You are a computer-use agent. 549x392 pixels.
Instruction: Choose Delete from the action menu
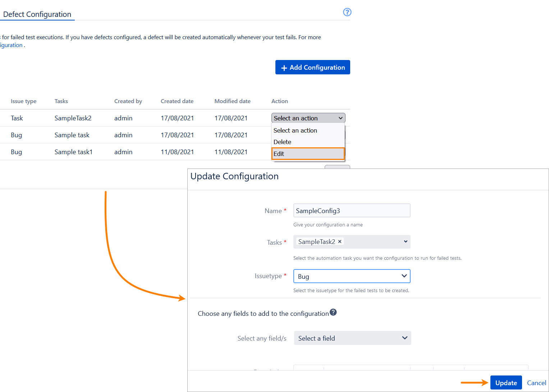click(x=283, y=142)
